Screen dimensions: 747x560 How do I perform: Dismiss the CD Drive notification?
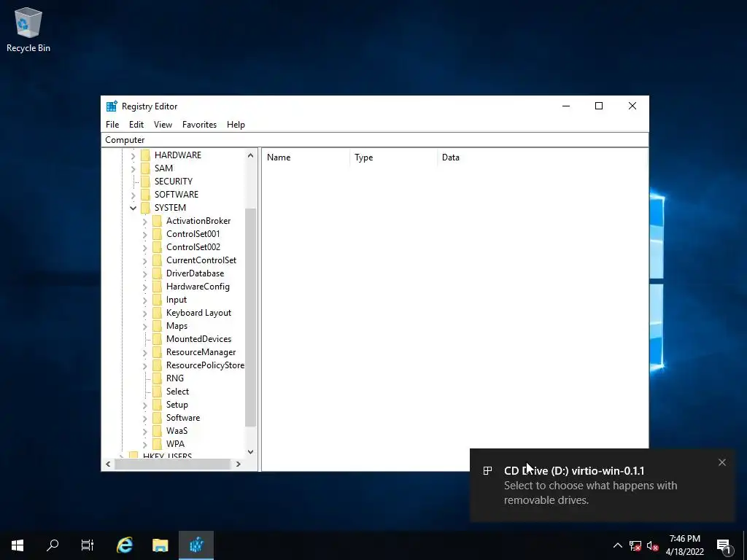[x=722, y=462]
